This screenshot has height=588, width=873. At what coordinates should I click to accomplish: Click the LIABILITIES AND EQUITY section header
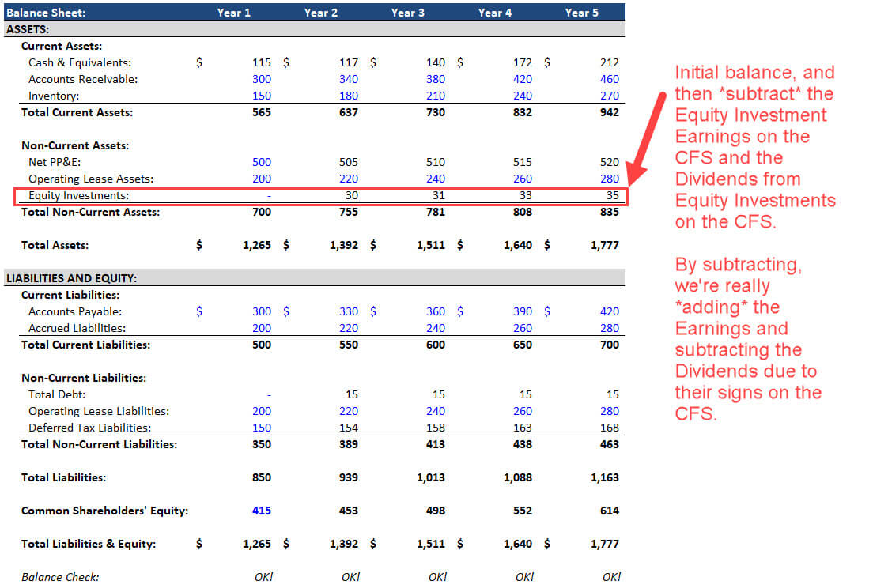71,278
